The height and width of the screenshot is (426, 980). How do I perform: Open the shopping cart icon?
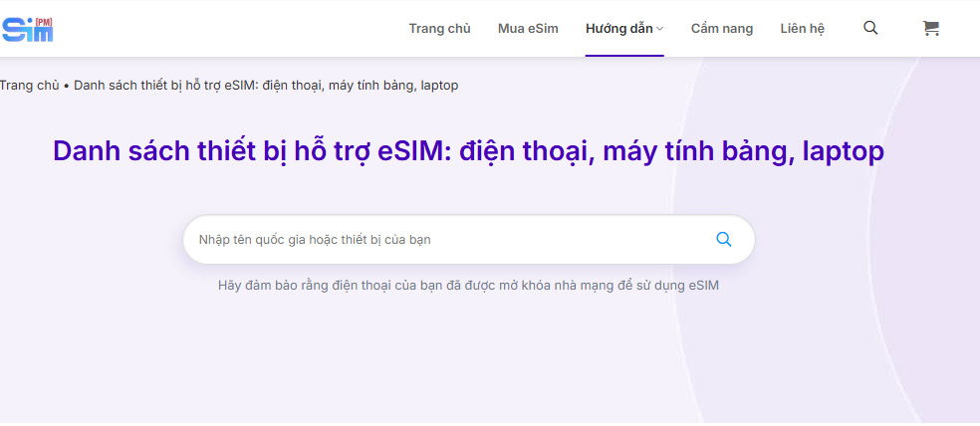(930, 28)
